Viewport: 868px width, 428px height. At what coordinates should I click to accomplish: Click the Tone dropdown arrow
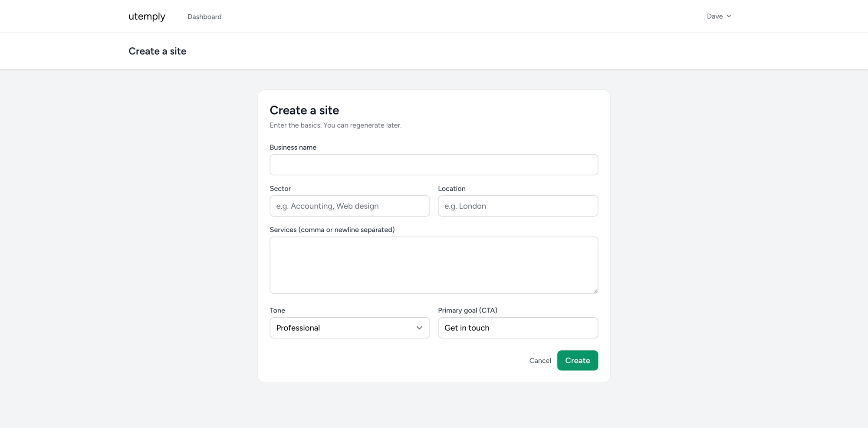click(x=419, y=328)
